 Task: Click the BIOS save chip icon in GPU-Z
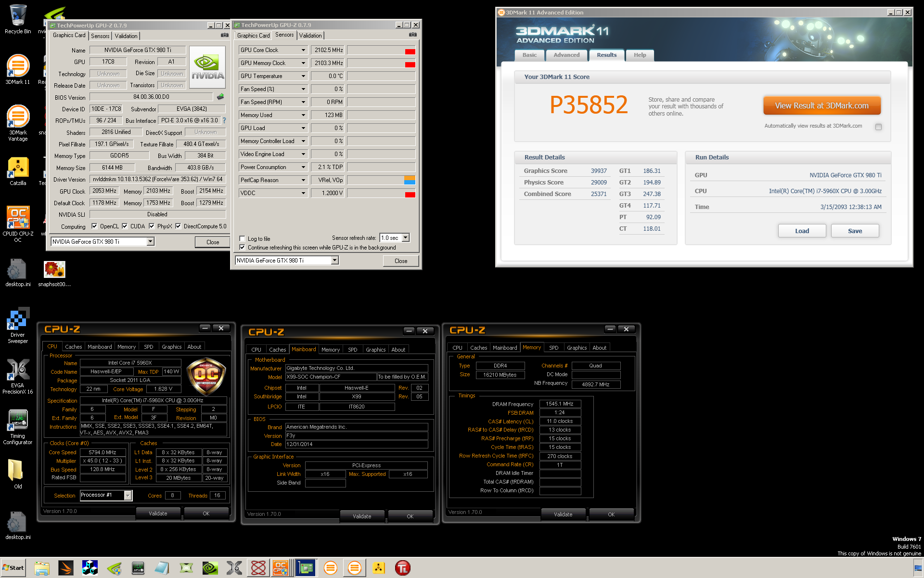point(220,97)
